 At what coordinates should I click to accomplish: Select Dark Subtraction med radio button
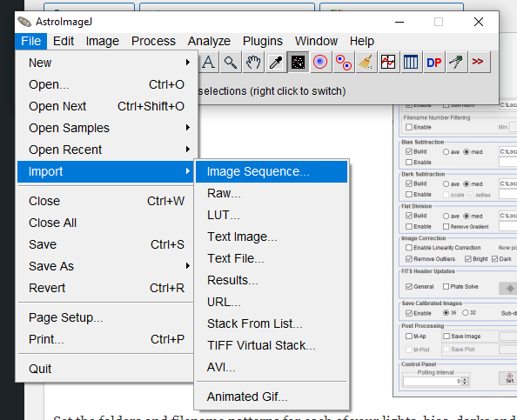(467, 183)
